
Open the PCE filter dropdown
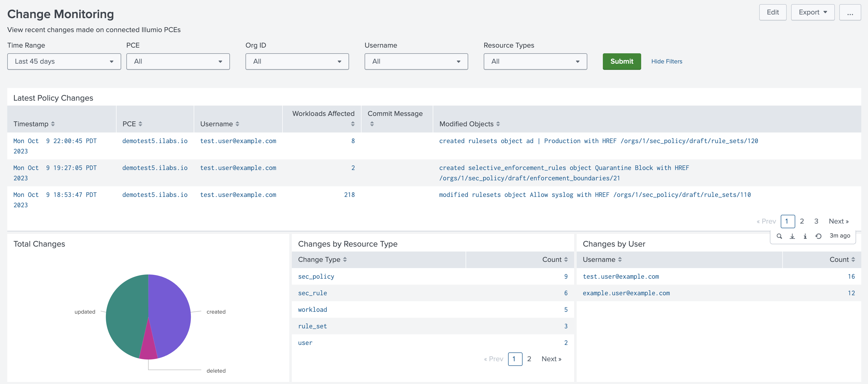178,61
